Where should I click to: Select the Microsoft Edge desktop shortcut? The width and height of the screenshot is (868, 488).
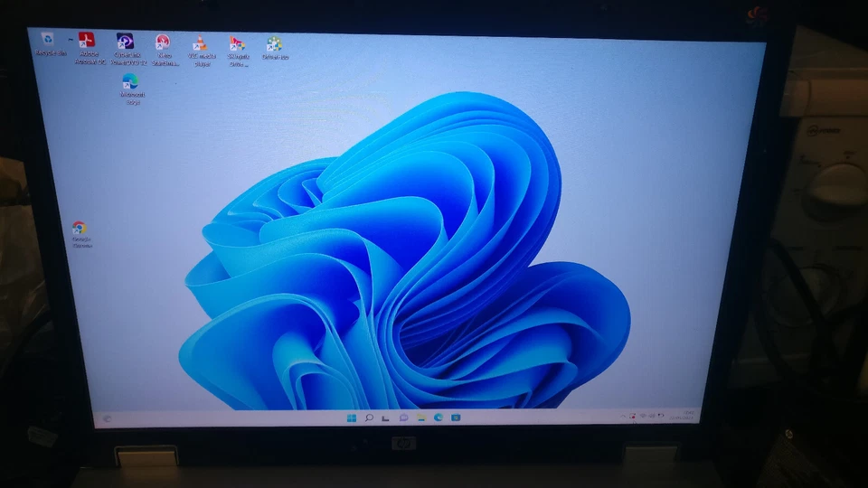pos(132,89)
